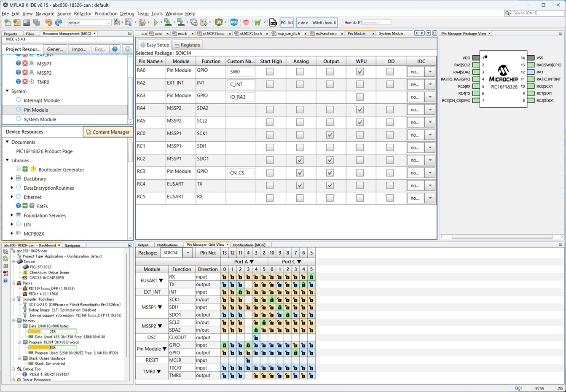This screenshot has height=392, width=566.
Task: Click the New Project toolbar icon
Action: click(x=16, y=22)
